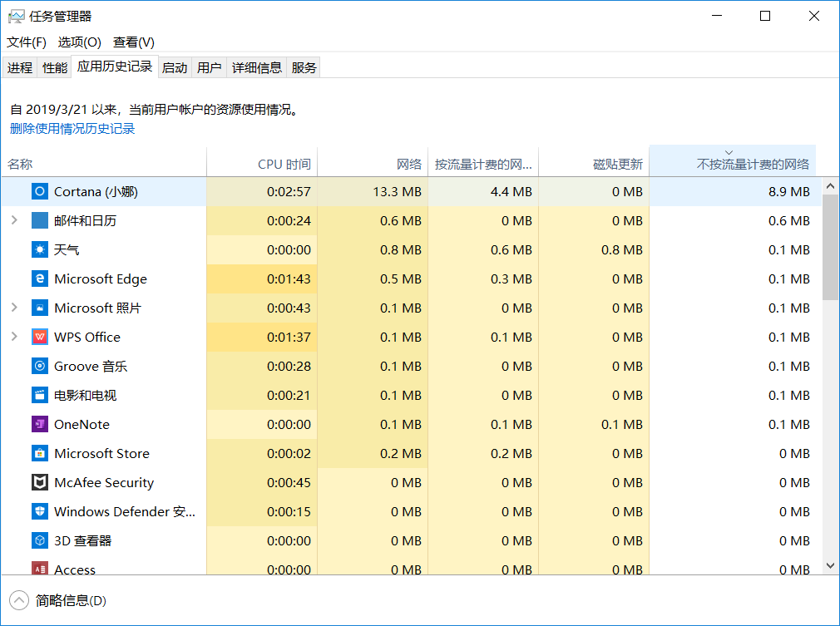Click 天气 tile update value 0.8 MB

[x=621, y=250]
